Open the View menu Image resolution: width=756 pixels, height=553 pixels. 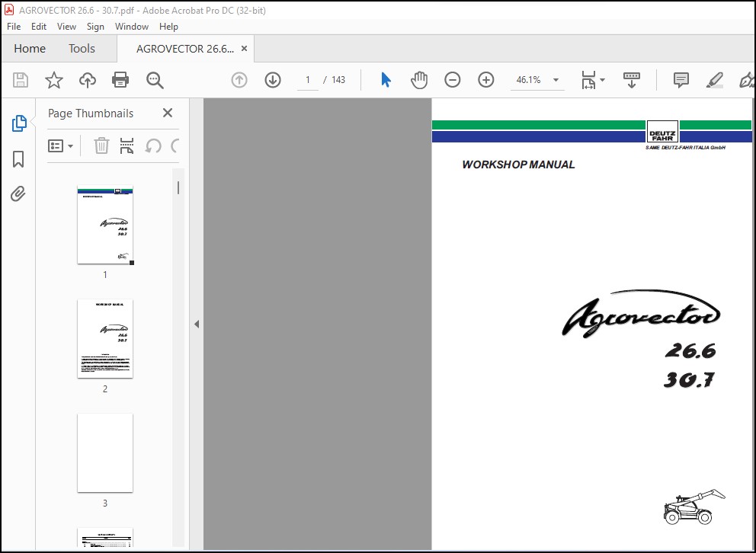pyautogui.click(x=66, y=27)
